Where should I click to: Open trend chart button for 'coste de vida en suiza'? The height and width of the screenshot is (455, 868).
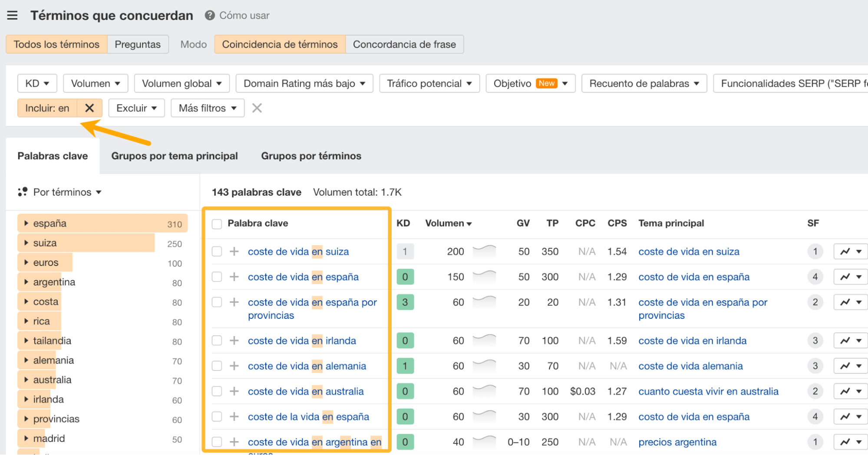coord(845,252)
